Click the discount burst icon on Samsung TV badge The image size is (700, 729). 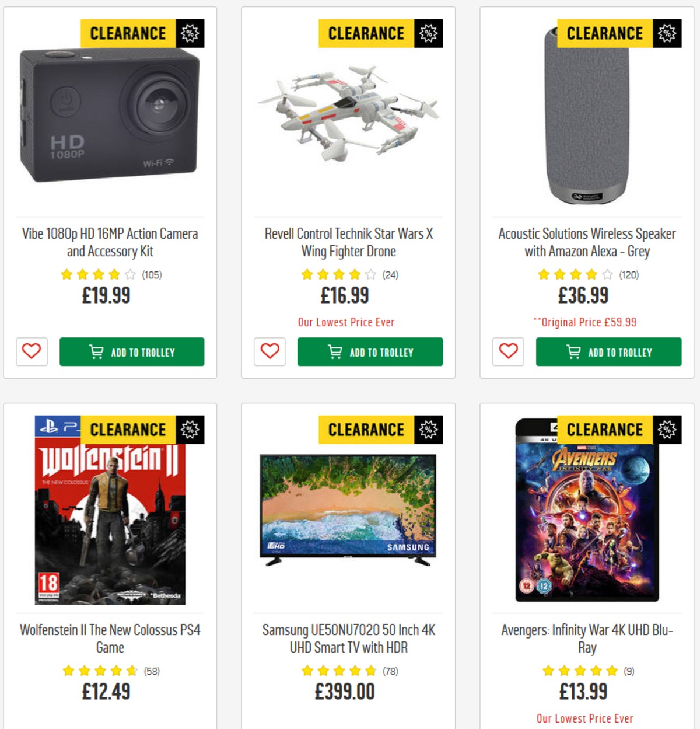[429, 430]
